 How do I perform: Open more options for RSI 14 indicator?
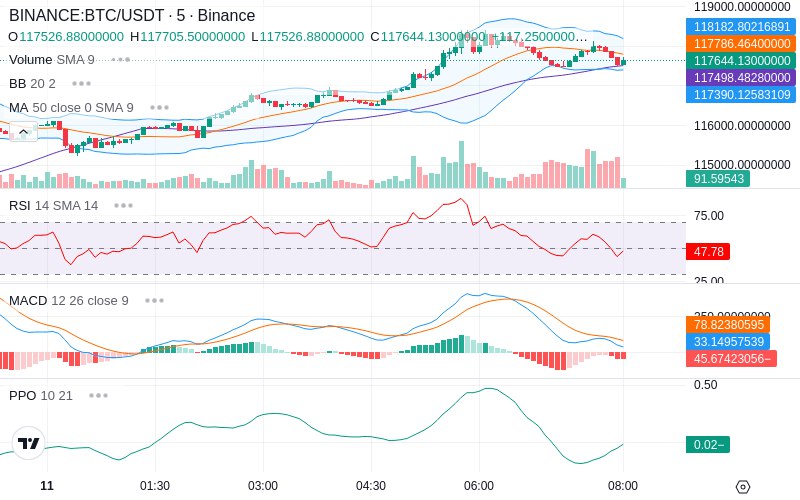coord(123,206)
